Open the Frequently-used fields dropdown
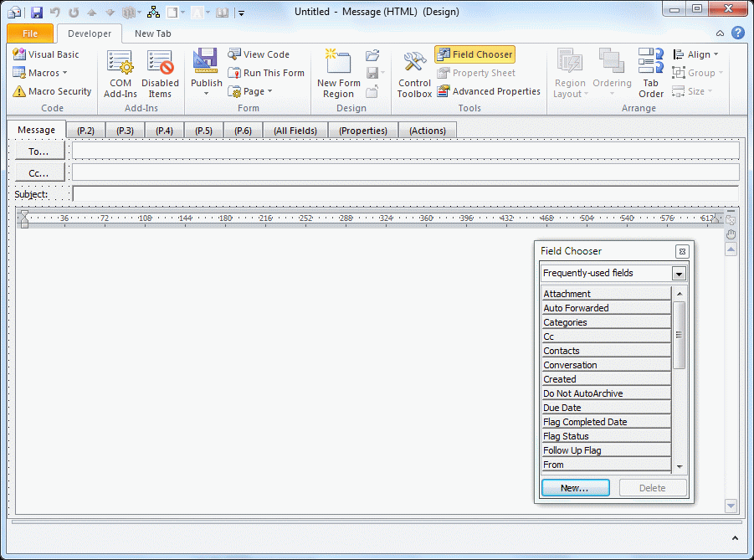754x560 pixels. pyautogui.click(x=679, y=273)
